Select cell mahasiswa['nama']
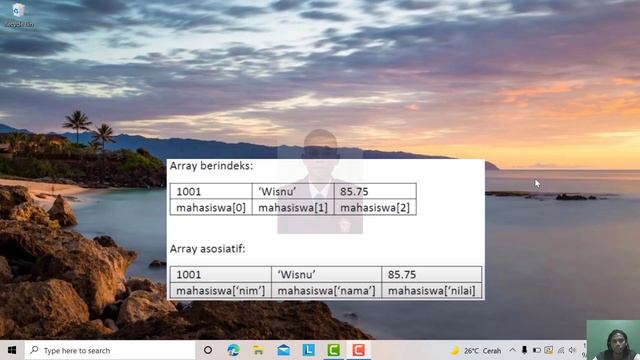Viewport: 640px width, 360px height. pyautogui.click(x=327, y=291)
